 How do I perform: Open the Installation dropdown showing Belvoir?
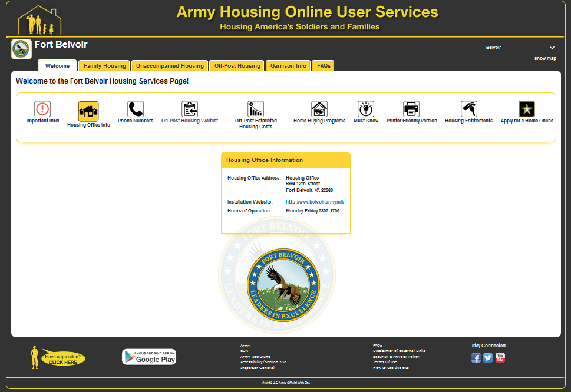519,47
